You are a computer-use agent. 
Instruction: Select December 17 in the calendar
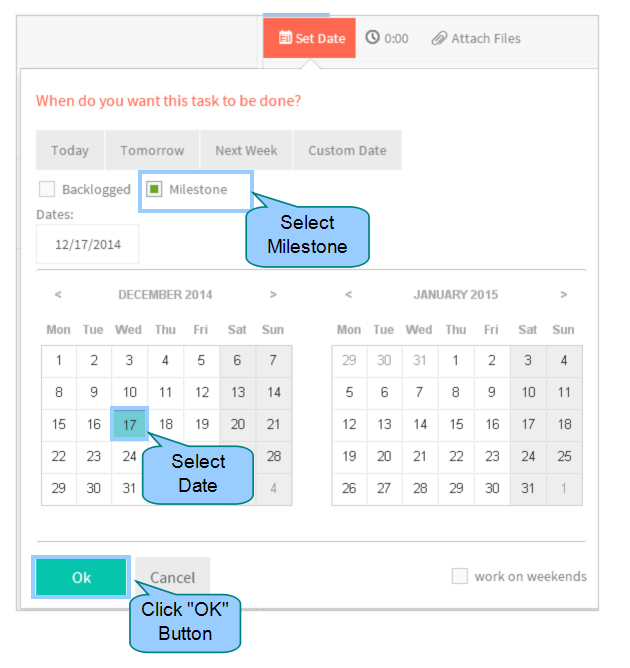pos(129,424)
